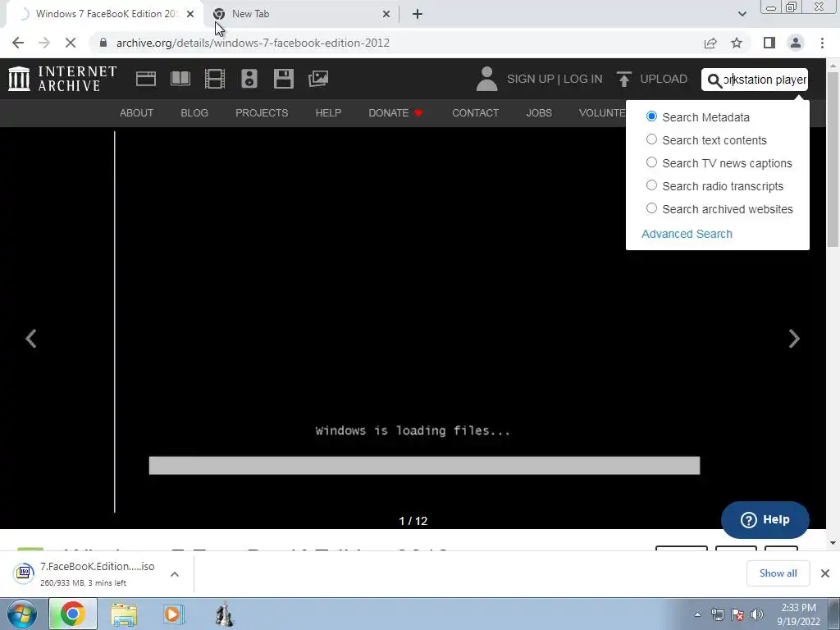Open Windows Start menu
This screenshot has height=630, width=840.
[x=21, y=614]
